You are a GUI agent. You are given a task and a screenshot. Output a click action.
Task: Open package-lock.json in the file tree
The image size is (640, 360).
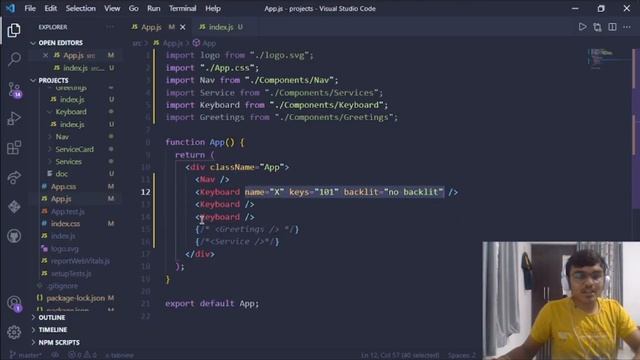75,298
